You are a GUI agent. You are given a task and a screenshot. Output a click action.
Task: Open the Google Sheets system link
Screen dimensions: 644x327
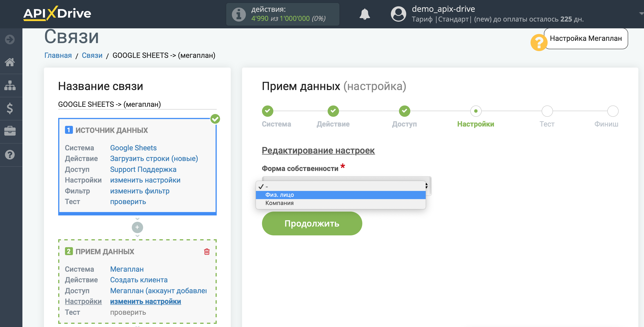click(x=133, y=148)
